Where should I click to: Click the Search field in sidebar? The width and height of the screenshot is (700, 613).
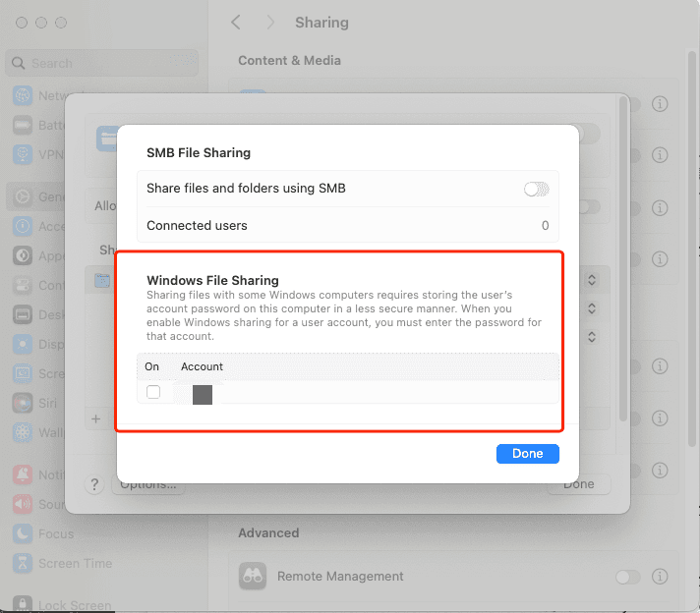102,63
